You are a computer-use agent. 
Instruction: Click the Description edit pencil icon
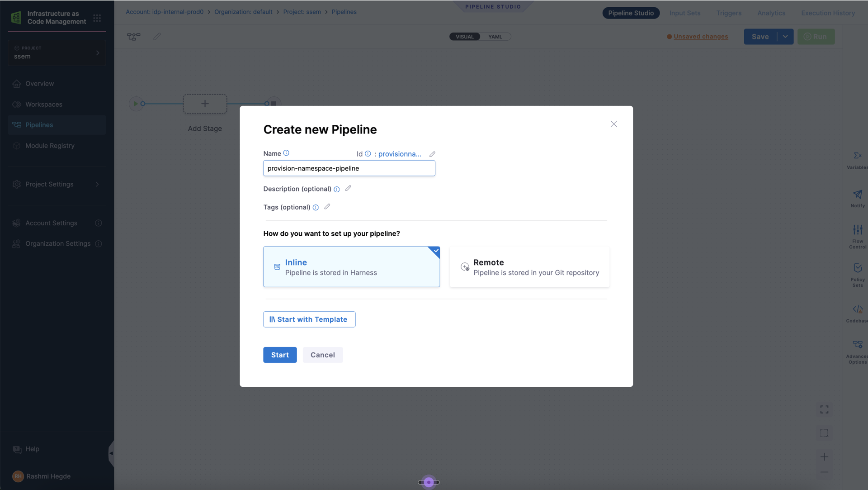[x=348, y=188]
